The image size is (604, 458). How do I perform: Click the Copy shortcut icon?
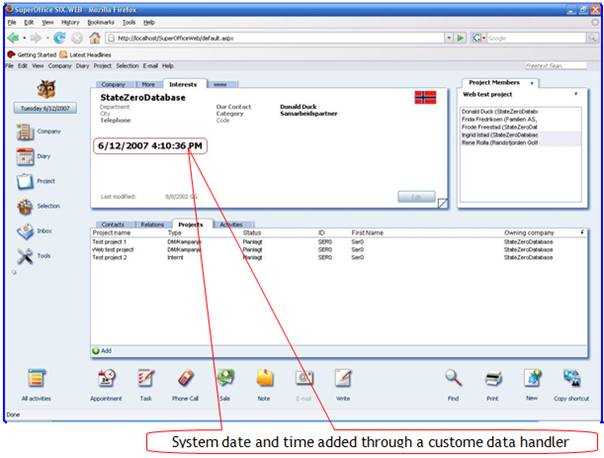[x=572, y=378]
